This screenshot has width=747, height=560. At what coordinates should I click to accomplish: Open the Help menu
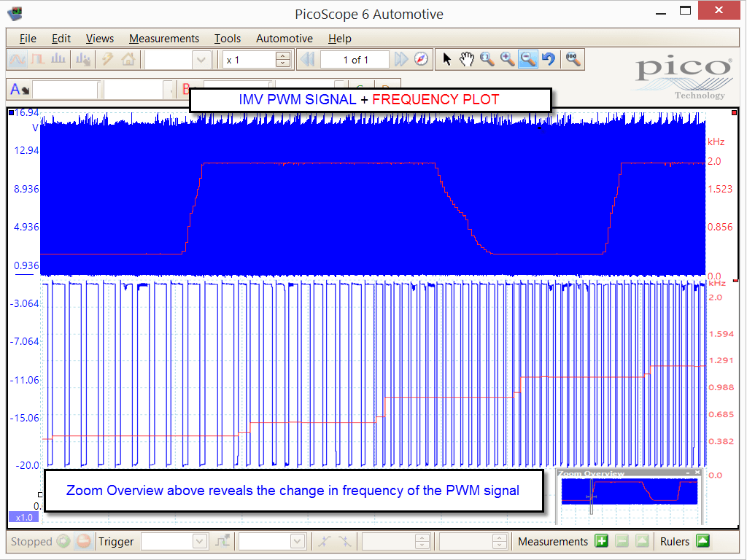tap(340, 39)
